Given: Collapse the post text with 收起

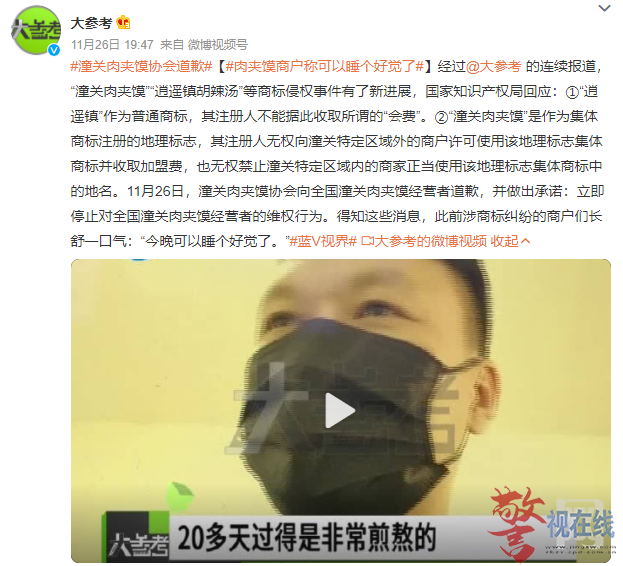Looking at the screenshot, I should click(505, 241).
